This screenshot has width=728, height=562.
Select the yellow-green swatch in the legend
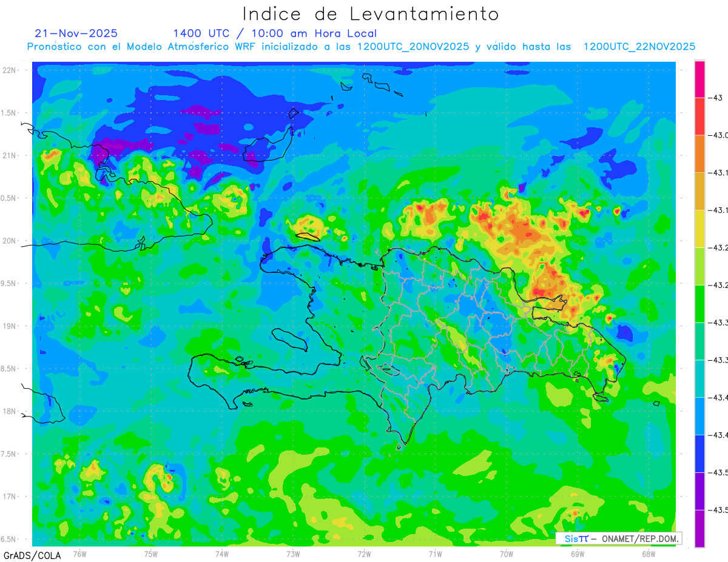tap(699, 267)
